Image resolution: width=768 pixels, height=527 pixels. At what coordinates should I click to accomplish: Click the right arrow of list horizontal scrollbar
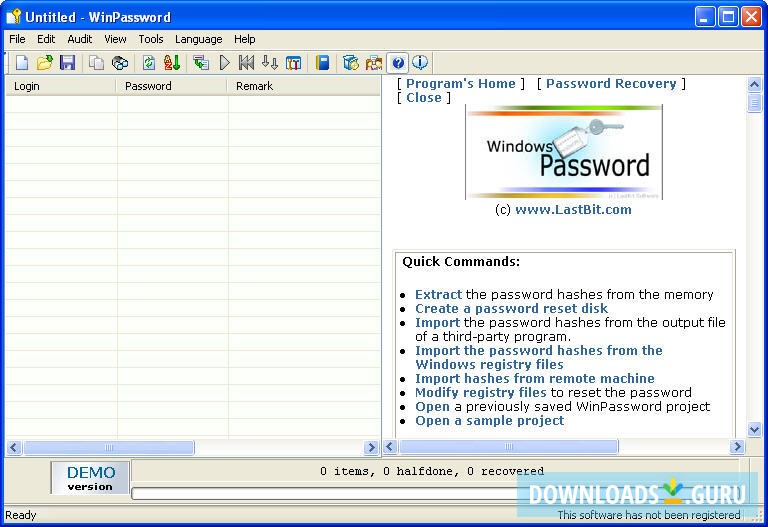[x=371, y=447]
